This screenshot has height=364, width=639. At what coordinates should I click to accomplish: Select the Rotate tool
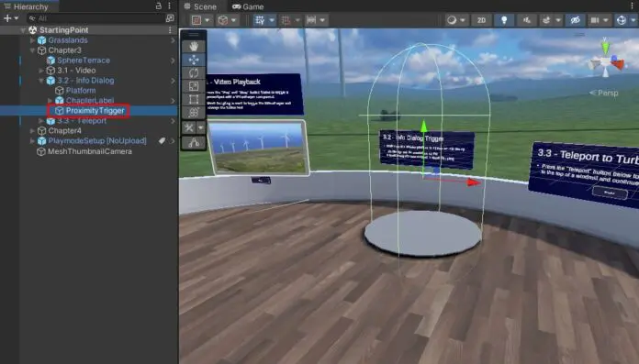(x=194, y=72)
